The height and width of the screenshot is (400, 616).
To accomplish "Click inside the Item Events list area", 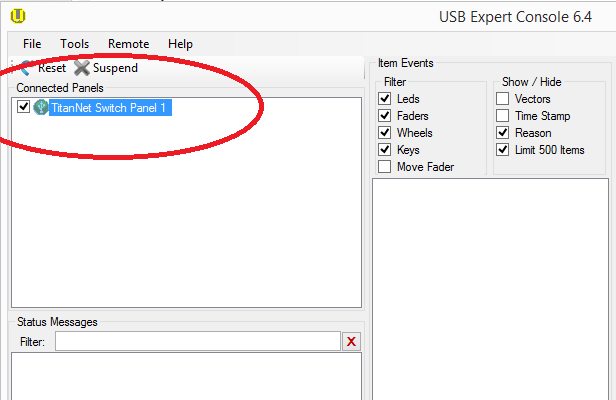I will point(490,289).
